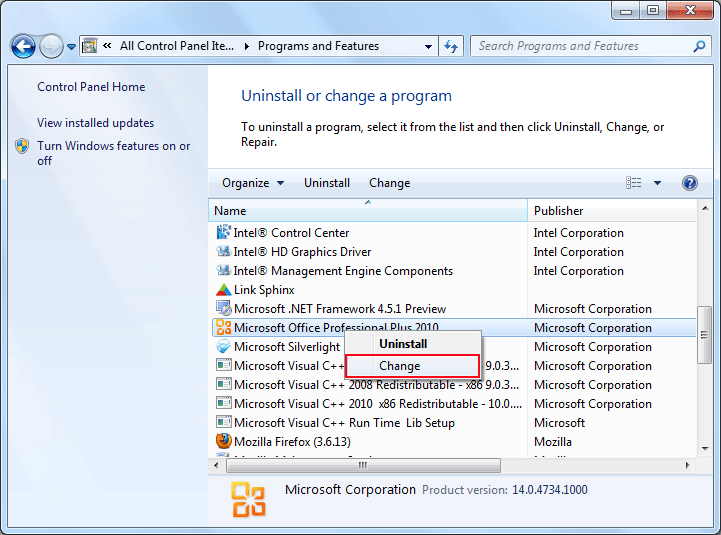Click the vertical scrollbar up arrow

705,208
